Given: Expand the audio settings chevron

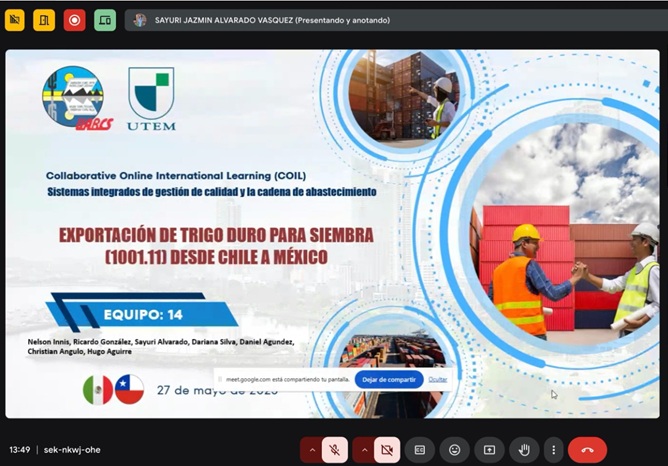Looking at the screenshot, I should [312, 450].
